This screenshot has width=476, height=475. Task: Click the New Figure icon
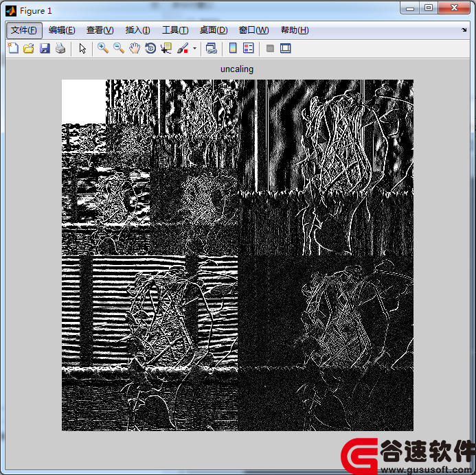pyautogui.click(x=13, y=48)
